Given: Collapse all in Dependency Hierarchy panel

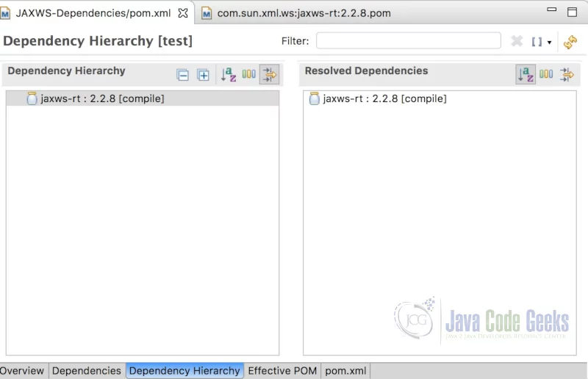Looking at the screenshot, I should [x=182, y=75].
